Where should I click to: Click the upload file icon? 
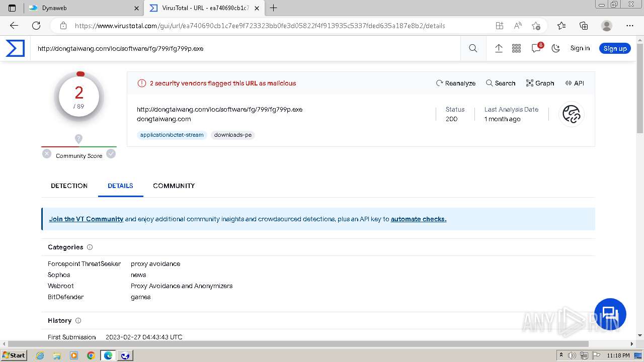pyautogui.click(x=499, y=48)
